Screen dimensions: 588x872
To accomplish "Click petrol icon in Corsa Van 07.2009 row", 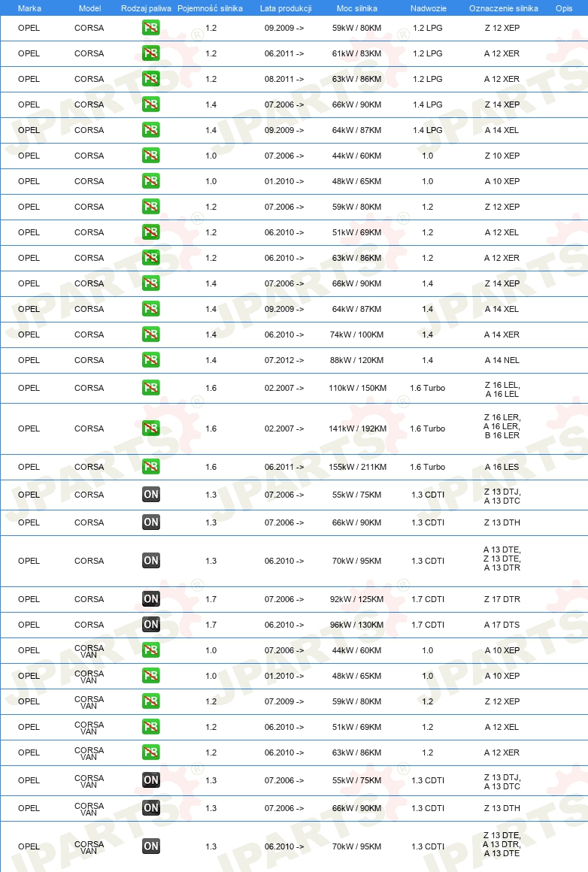I will pos(150,702).
